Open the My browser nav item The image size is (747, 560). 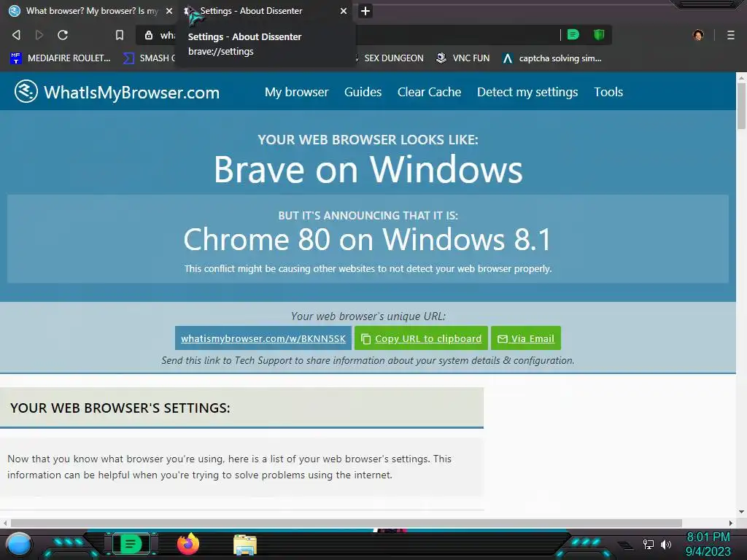(296, 92)
